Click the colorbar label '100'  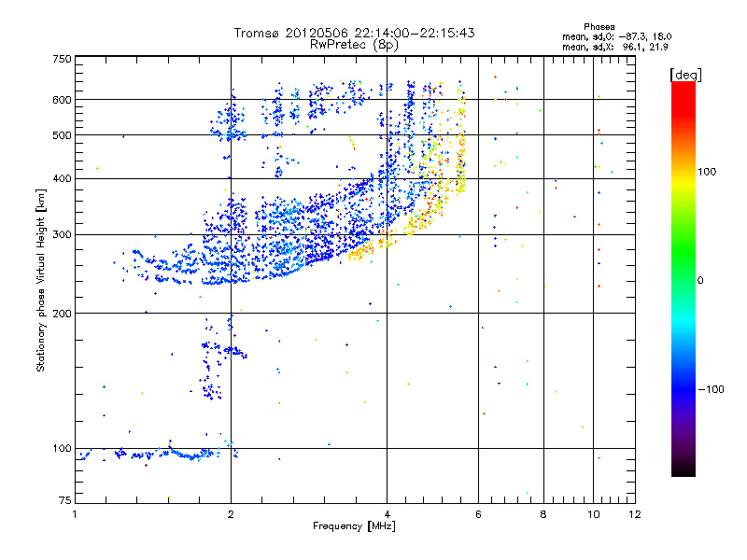pos(707,172)
